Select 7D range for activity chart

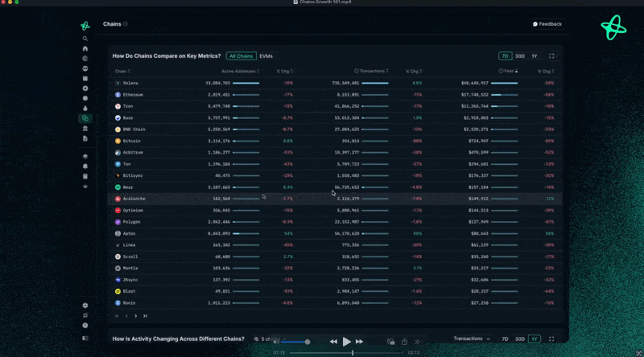(x=505, y=339)
